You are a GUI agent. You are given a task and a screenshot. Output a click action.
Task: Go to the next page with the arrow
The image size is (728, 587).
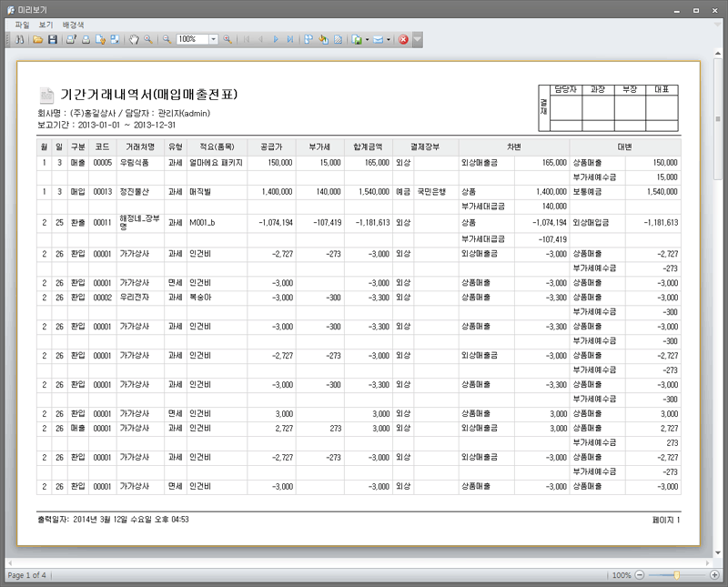point(276,40)
